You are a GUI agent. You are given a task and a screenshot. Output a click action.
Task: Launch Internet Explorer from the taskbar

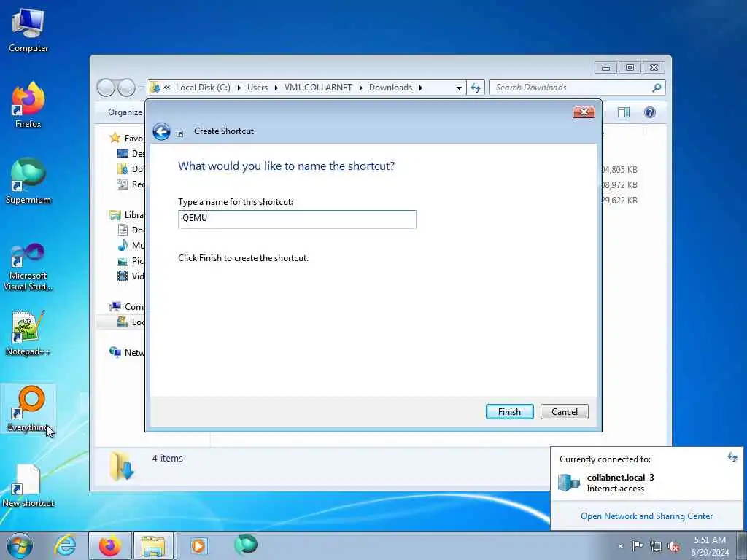[x=65, y=545]
